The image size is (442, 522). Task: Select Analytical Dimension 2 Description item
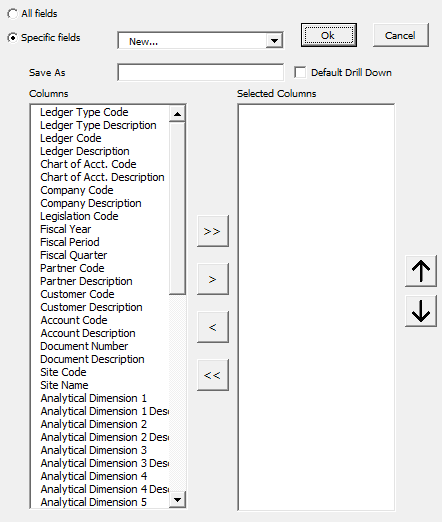(x=99, y=437)
